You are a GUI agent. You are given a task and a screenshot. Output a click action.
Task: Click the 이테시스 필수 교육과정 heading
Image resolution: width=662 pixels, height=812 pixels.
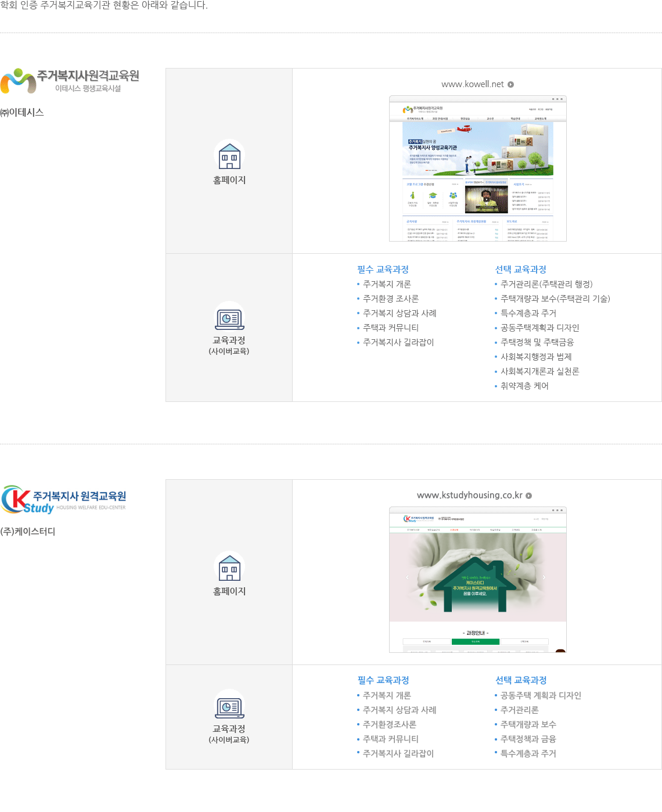[383, 270]
